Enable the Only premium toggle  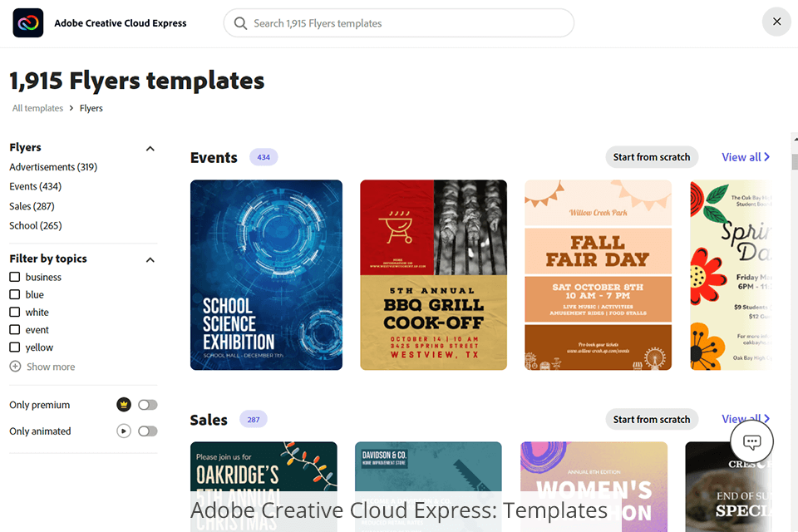point(148,405)
